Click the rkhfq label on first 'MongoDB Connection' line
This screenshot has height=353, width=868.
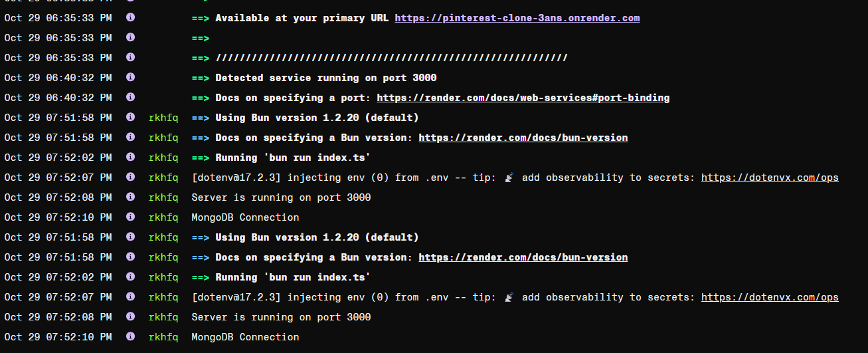coord(163,217)
